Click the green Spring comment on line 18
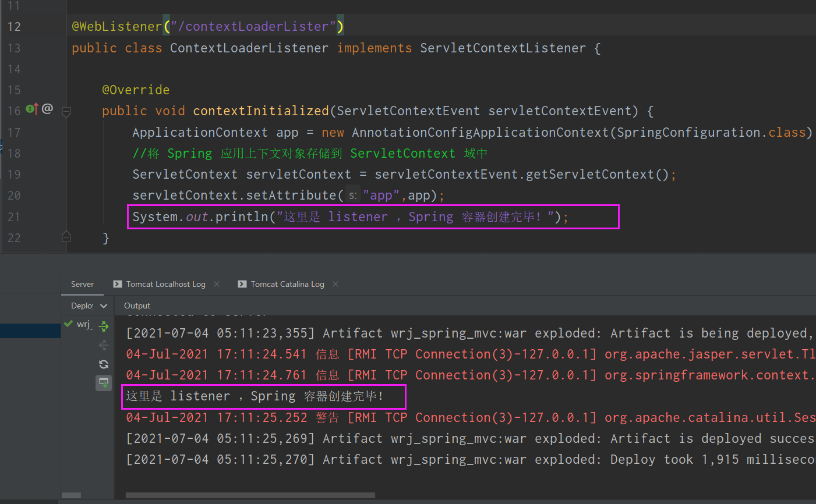 (309, 154)
